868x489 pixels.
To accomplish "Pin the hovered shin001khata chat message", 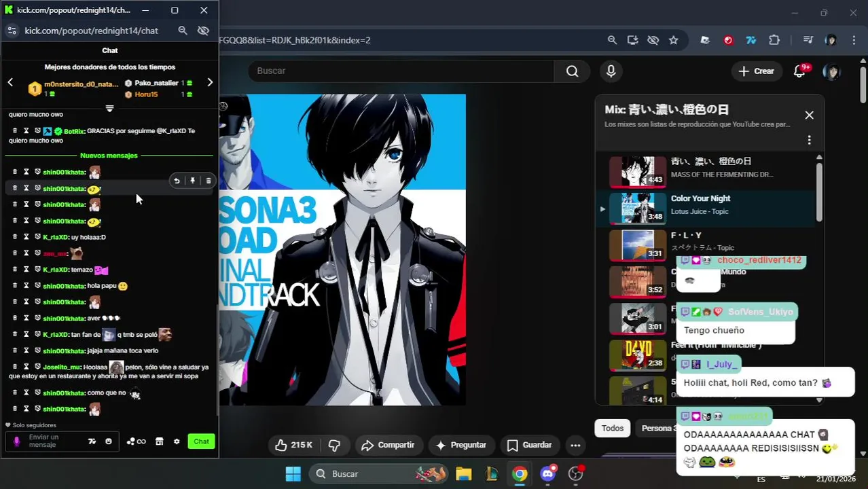I will (x=193, y=181).
